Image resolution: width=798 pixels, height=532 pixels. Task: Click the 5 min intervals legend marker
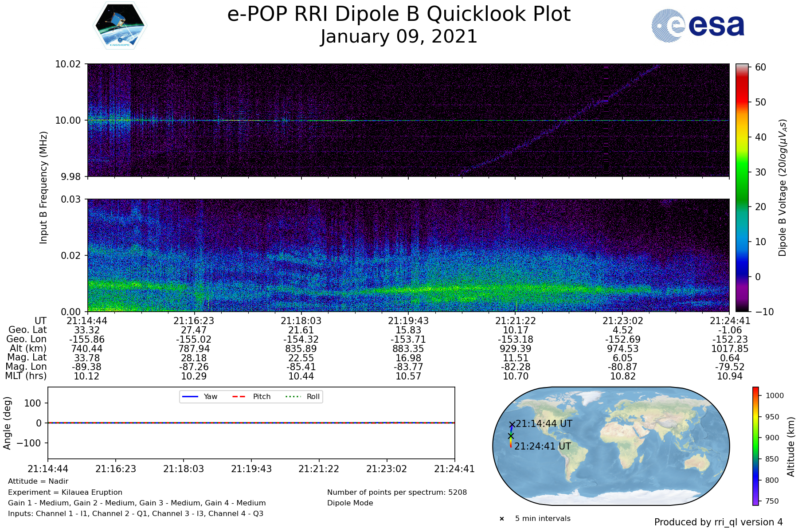click(x=502, y=519)
